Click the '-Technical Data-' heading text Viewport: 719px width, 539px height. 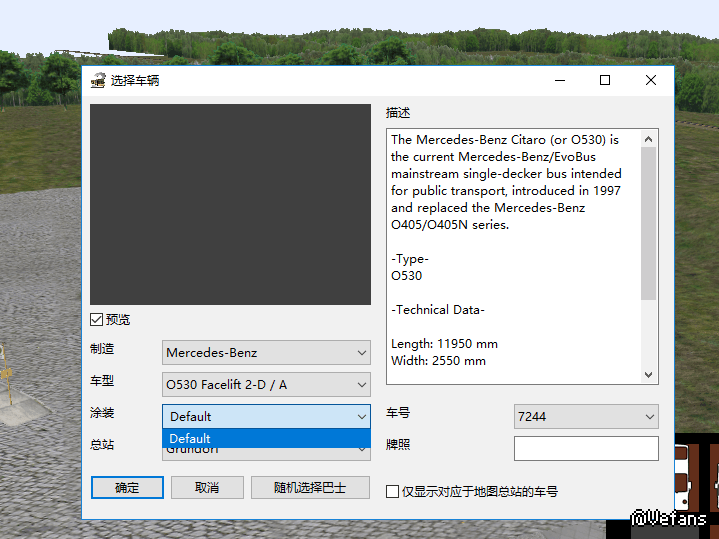tap(438, 310)
